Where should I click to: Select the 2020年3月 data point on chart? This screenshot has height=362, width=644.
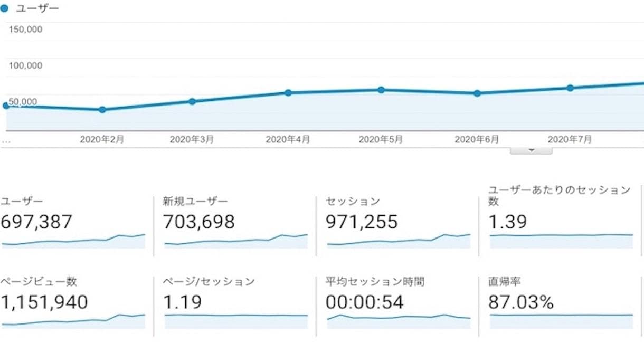click(x=192, y=101)
